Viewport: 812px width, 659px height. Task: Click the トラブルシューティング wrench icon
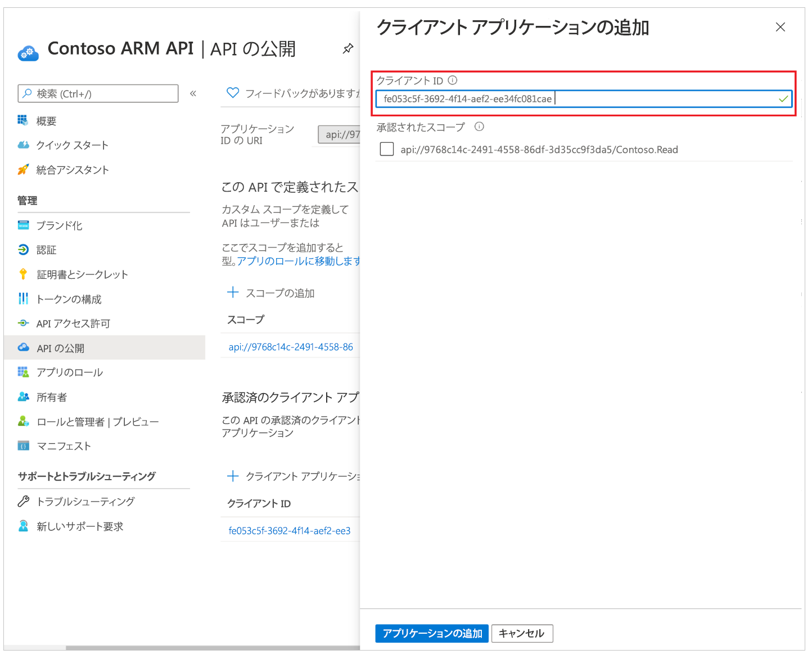[23, 501]
